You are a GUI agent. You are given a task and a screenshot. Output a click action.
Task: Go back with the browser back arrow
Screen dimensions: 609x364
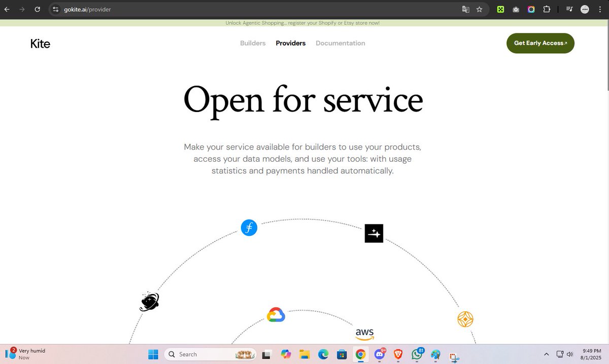click(x=7, y=9)
